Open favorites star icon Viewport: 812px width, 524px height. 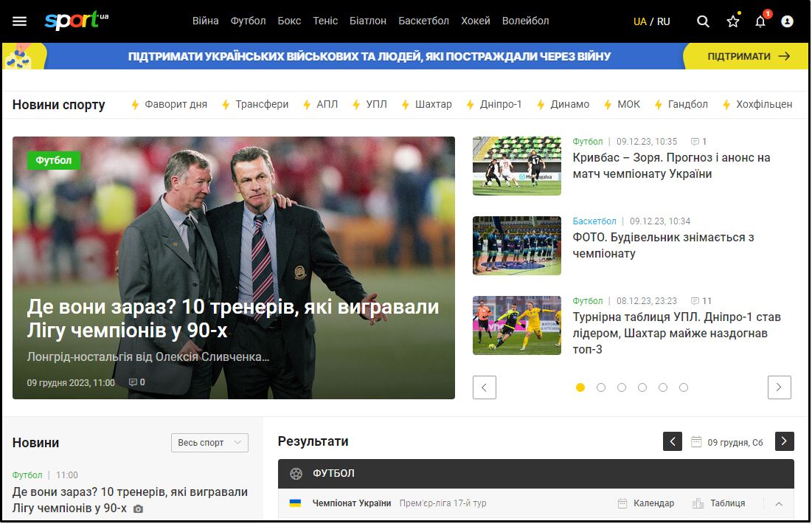[x=733, y=21]
